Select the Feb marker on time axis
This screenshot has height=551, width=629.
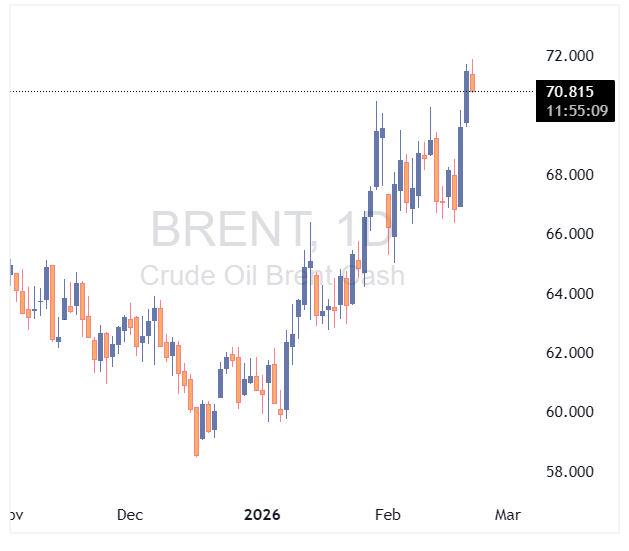pyautogui.click(x=387, y=515)
